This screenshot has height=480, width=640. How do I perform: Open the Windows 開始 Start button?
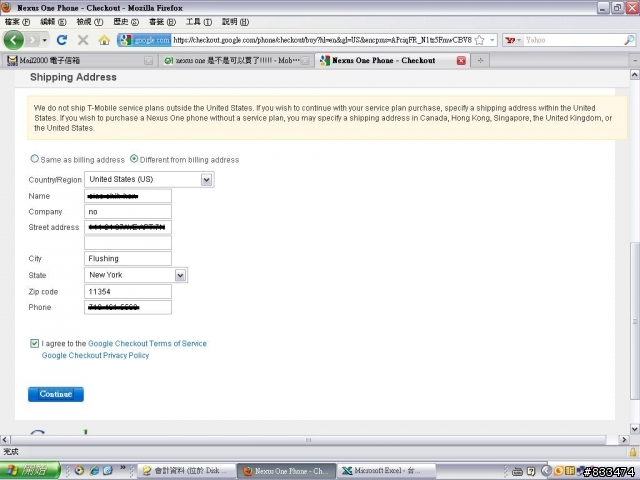pyautogui.click(x=30, y=471)
